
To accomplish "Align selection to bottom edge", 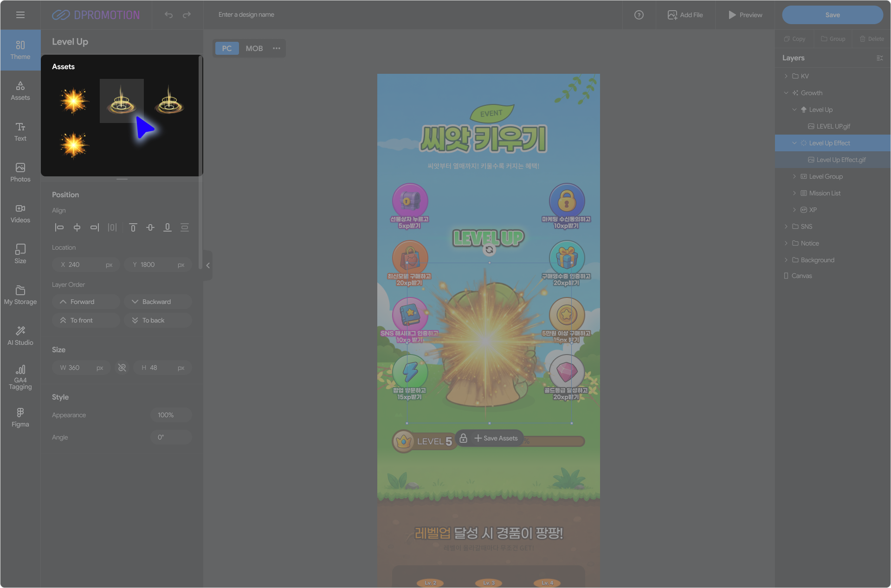I will click(x=168, y=227).
